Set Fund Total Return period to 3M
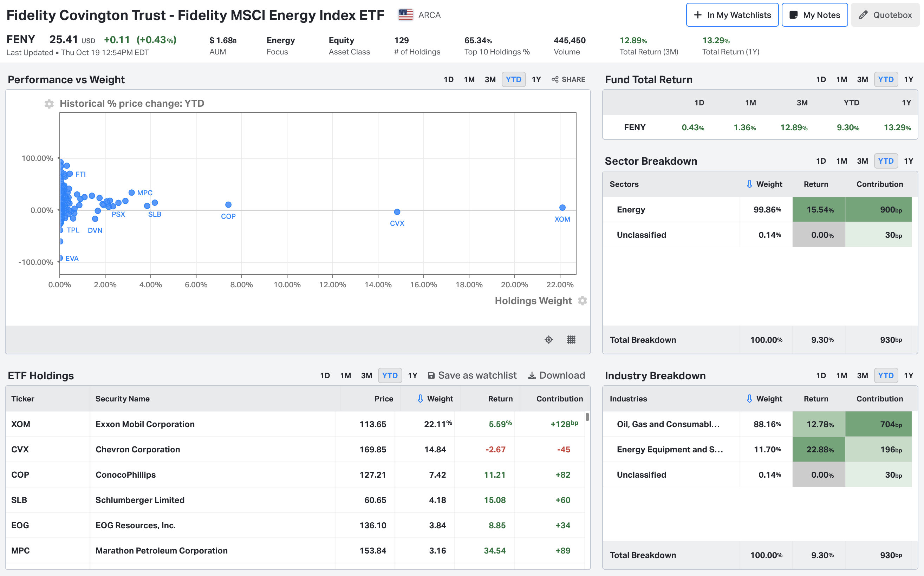 click(x=862, y=79)
